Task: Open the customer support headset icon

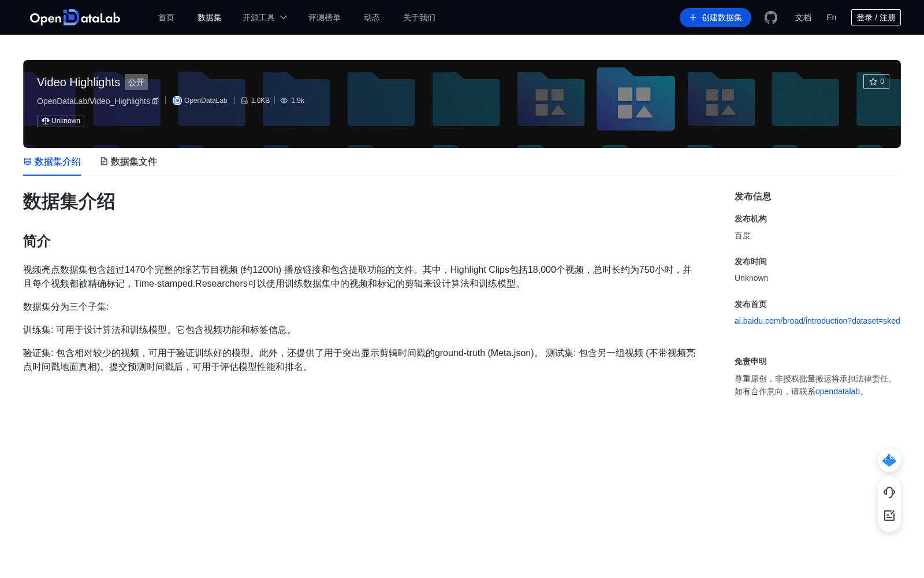Action: [x=889, y=492]
